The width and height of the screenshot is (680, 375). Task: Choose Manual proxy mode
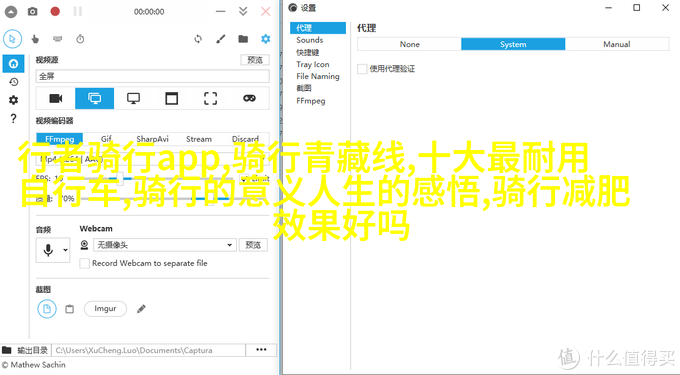pyautogui.click(x=617, y=44)
